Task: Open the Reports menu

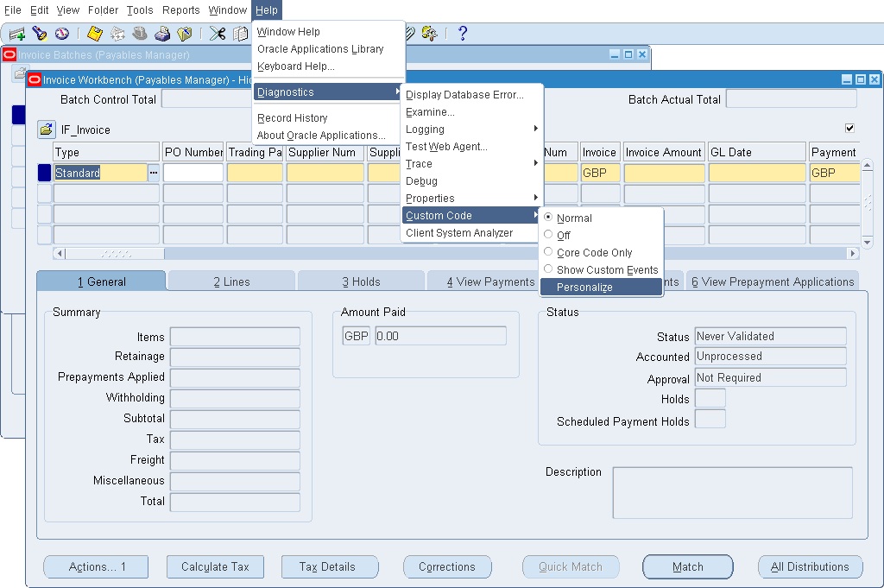Action: click(181, 10)
